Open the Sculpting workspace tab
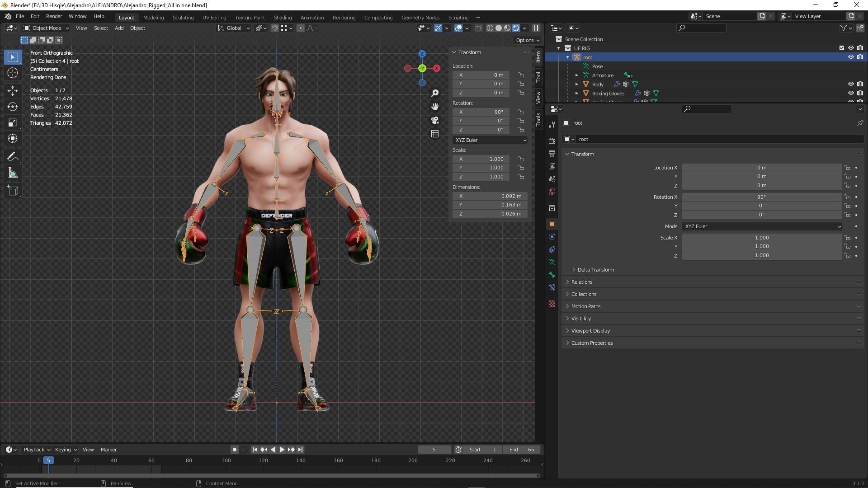The height and width of the screenshot is (488, 868). point(183,17)
